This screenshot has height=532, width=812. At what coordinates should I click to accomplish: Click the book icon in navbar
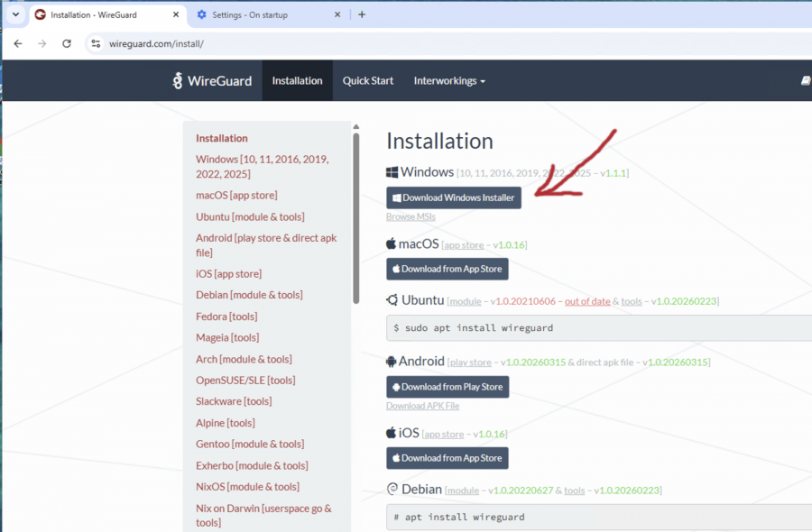[806, 81]
